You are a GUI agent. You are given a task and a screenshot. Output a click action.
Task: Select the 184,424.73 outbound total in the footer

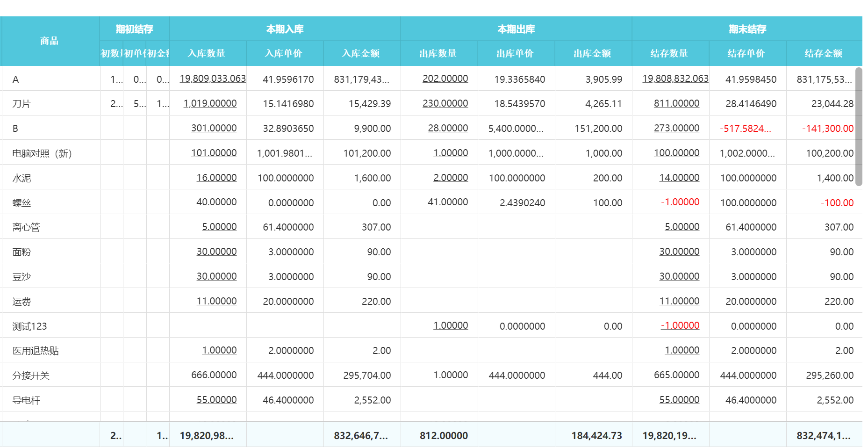click(x=596, y=436)
